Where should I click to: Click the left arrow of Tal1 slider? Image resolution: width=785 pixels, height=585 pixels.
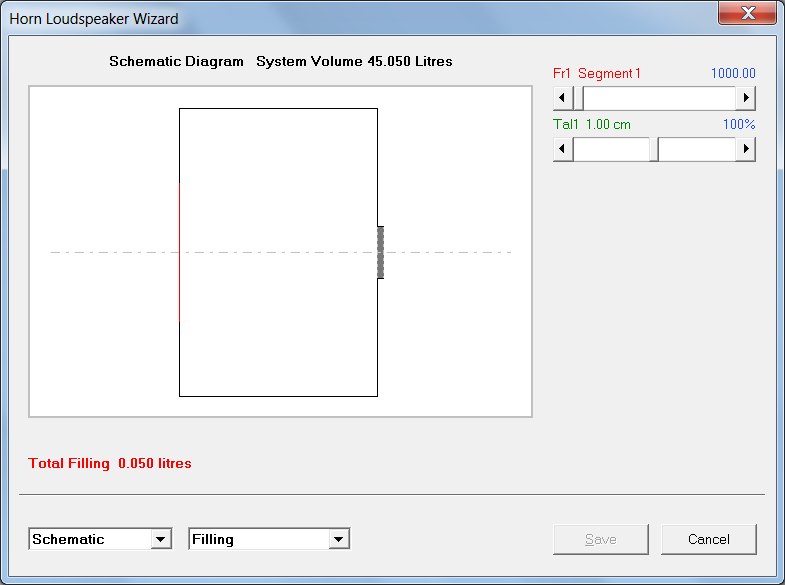(563, 149)
